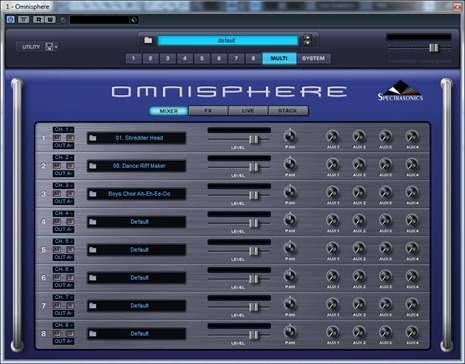This screenshot has height=364, width=465.
Task: Toggle the host Write automation W button
Action: pos(50,20)
